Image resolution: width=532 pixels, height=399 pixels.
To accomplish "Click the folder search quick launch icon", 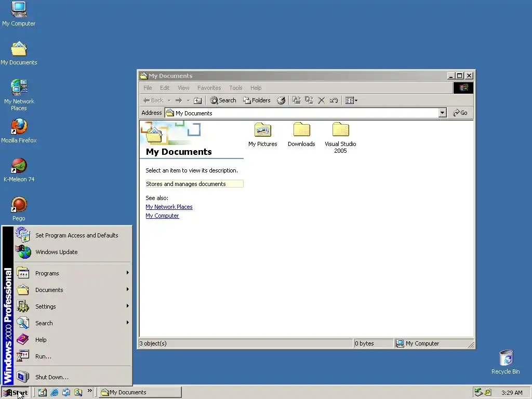I will coord(78,392).
